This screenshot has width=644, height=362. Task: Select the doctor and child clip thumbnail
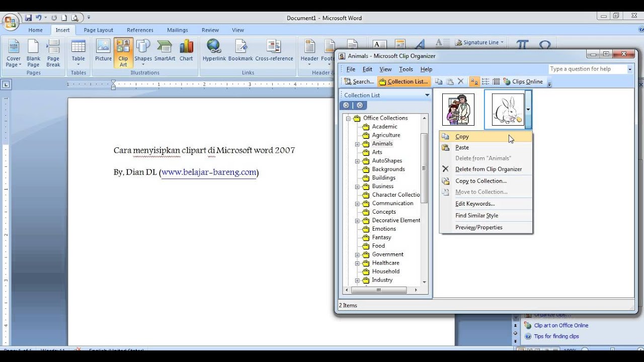(x=458, y=110)
